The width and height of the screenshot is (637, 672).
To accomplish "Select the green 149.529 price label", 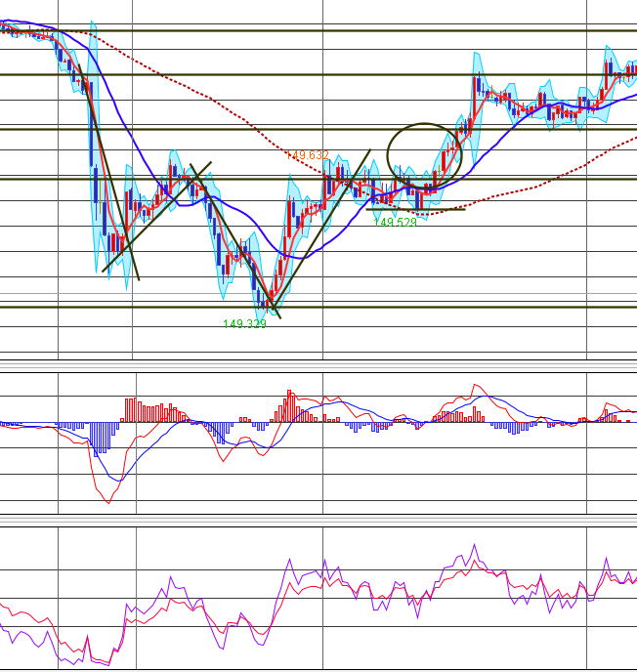I will [395, 223].
